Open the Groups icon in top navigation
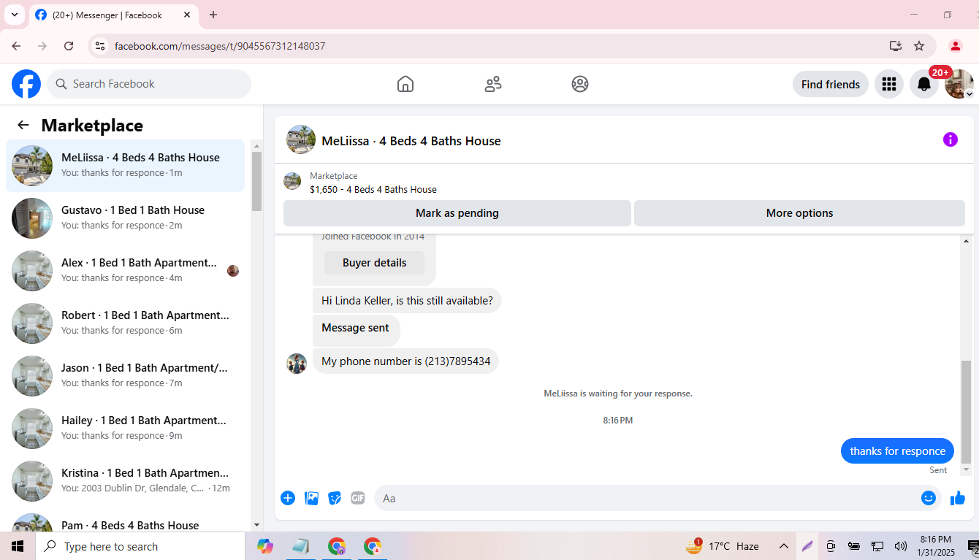The image size is (979, 560). (580, 84)
